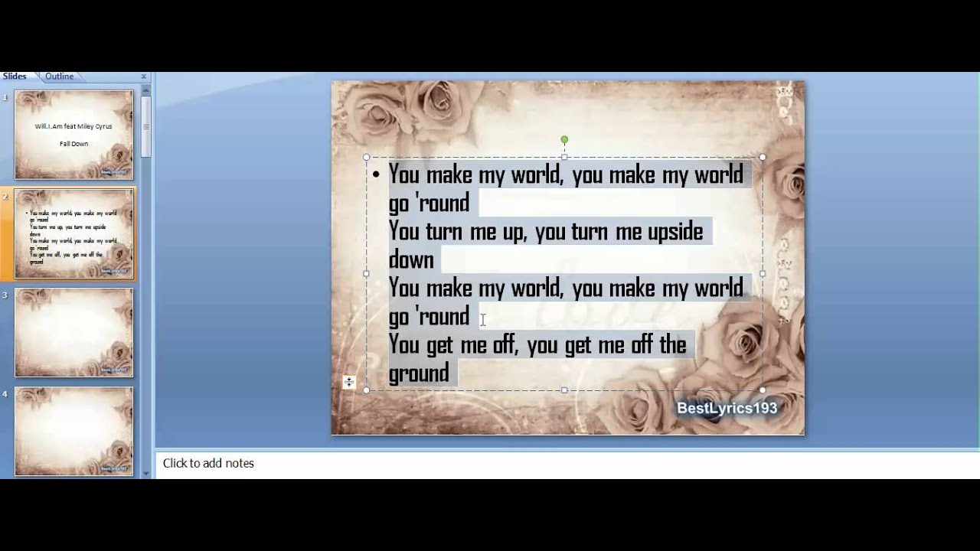Click the first 'go 'round' text line
This screenshot has width=980, height=551.
(x=429, y=203)
